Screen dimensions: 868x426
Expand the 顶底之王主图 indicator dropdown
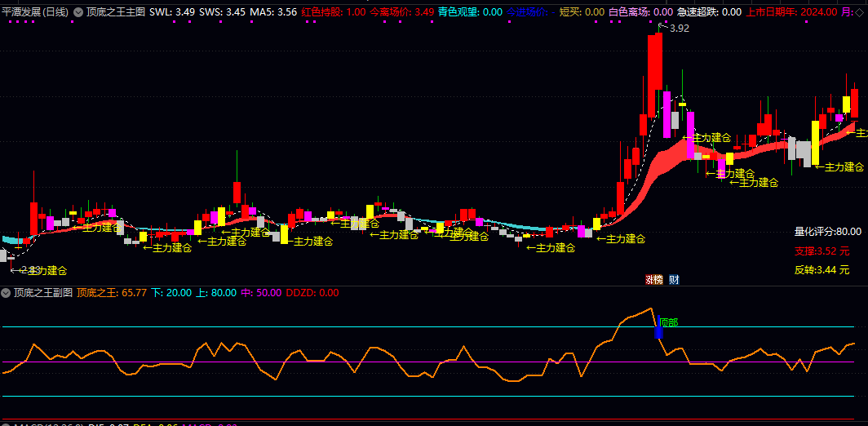pyautogui.click(x=78, y=12)
